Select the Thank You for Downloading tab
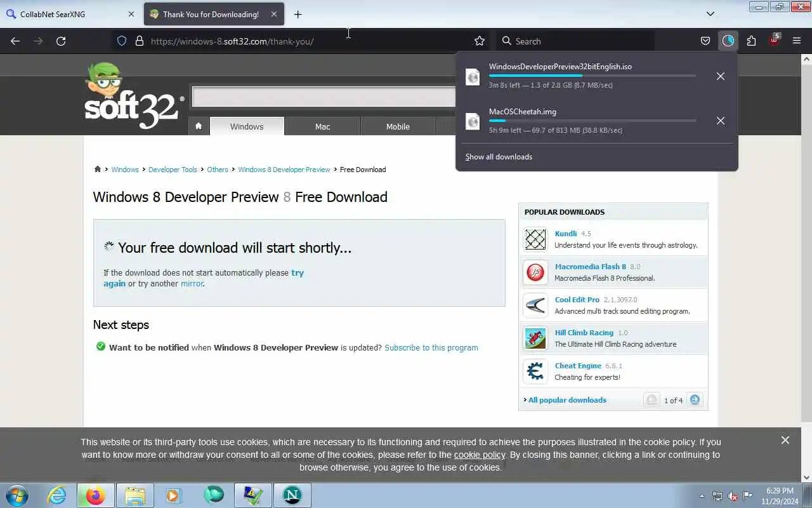The width and height of the screenshot is (812, 508). [214, 14]
